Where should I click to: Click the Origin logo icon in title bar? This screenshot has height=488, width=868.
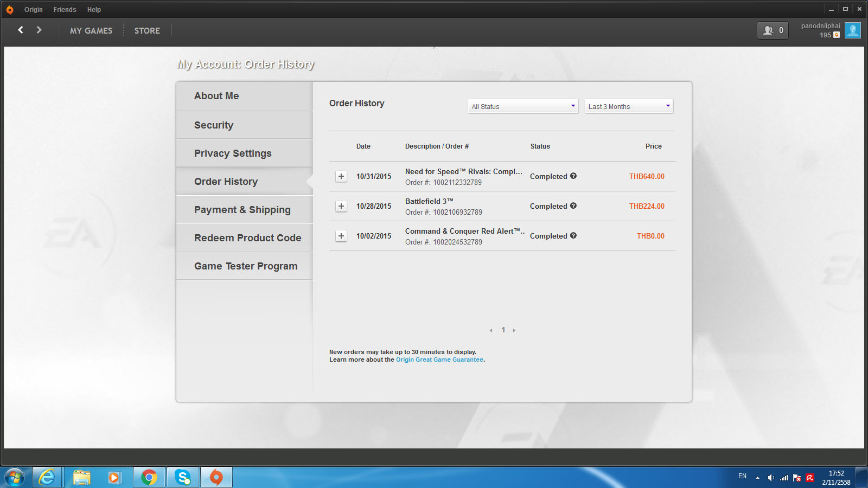tap(10, 10)
